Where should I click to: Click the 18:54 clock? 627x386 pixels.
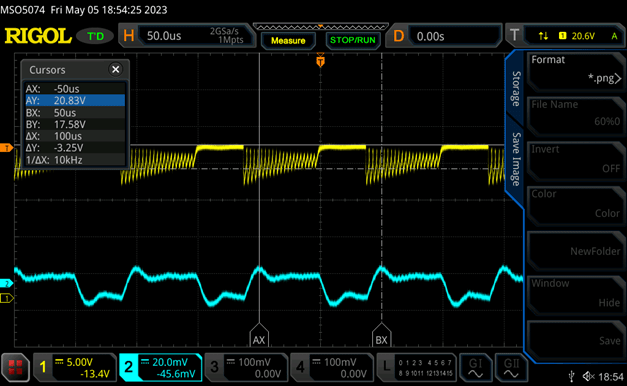point(611,376)
